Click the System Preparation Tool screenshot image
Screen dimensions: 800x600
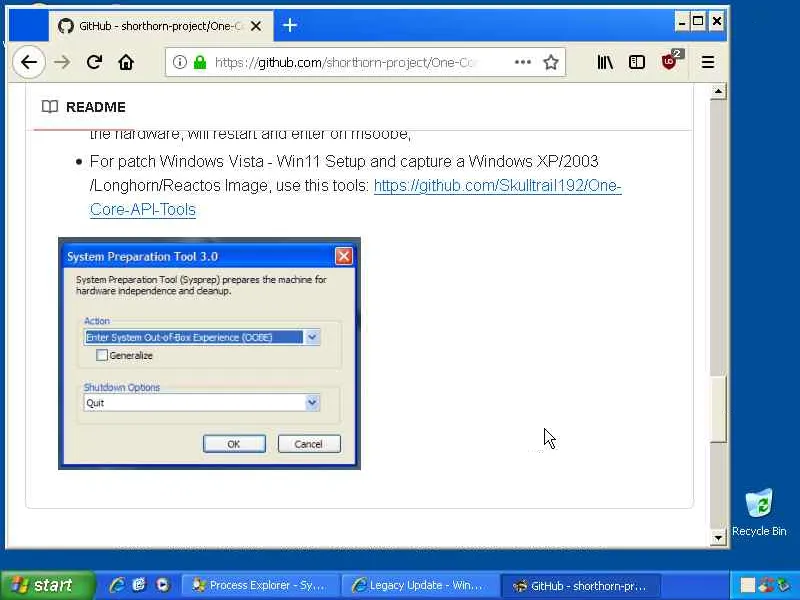(209, 353)
